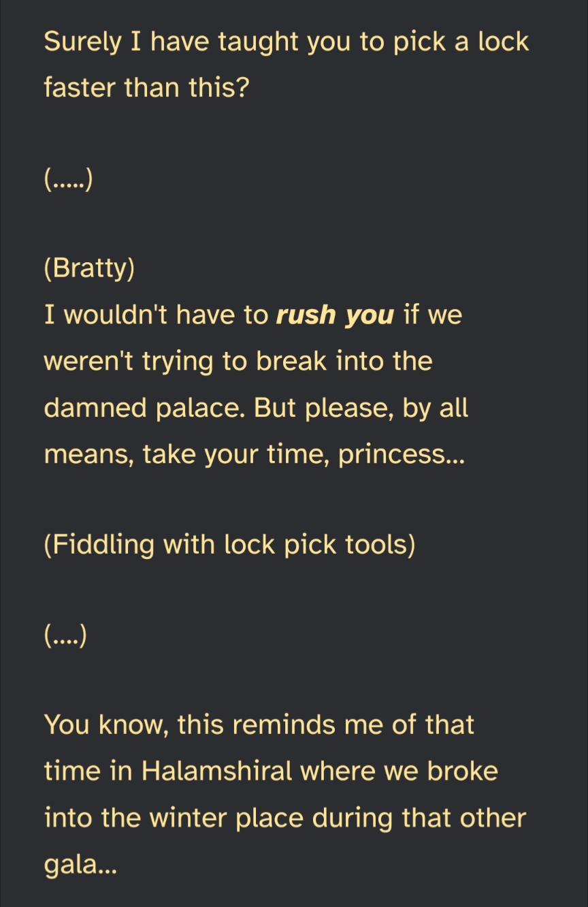Click the text "faster than this?"

[145, 88]
